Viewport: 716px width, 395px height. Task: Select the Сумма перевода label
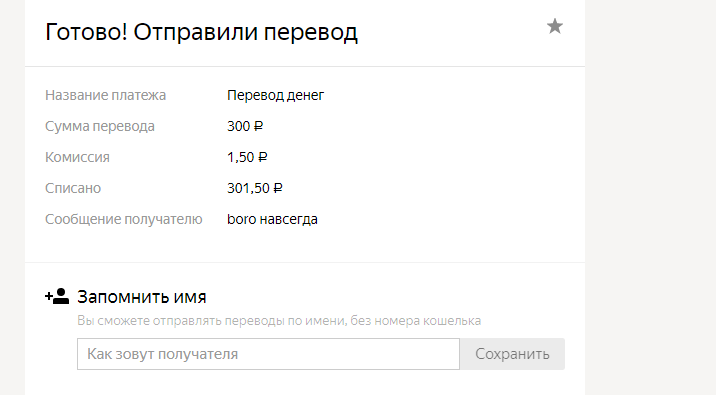(100, 126)
